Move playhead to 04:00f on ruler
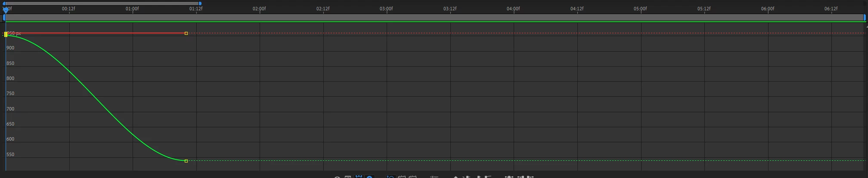The height and width of the screenshot is (178, 868). point(513,9)
